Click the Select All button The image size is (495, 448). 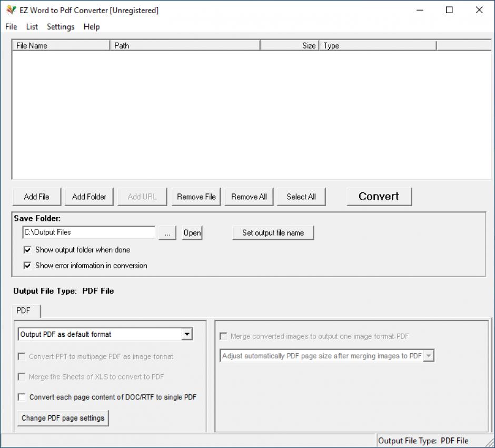click(x=301, y=197)
